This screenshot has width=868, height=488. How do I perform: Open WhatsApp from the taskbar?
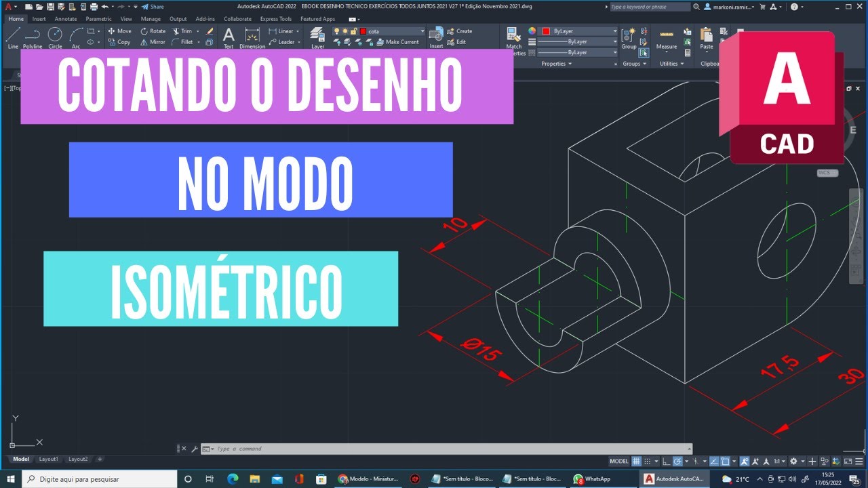[592, 479]
